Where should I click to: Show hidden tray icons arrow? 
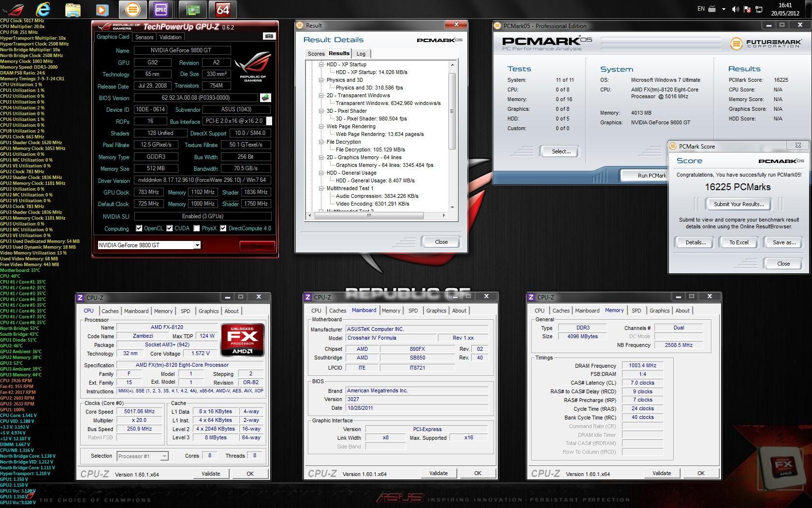[x=724, y=9]
